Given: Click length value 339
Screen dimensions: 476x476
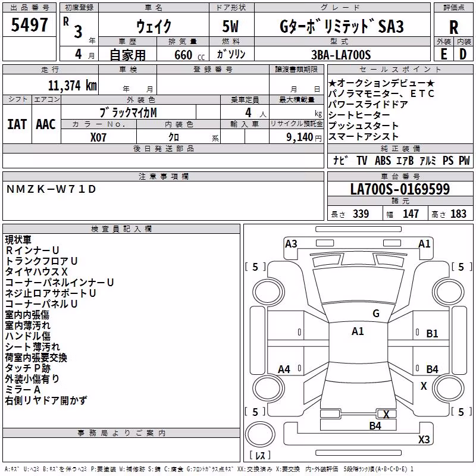Looking at the screenshot, I should 361,214.
